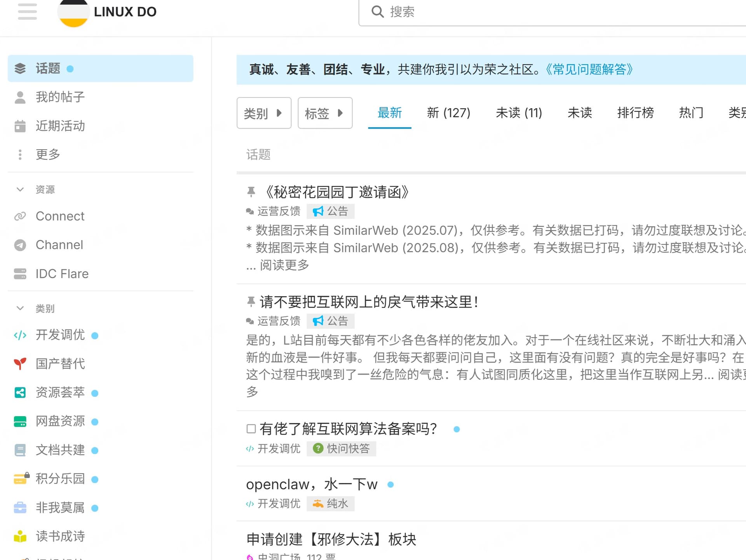Viewport: 746px width, 560px height.
Task: Open Channel telegram icon in sidebar
Action: point(20,245)
